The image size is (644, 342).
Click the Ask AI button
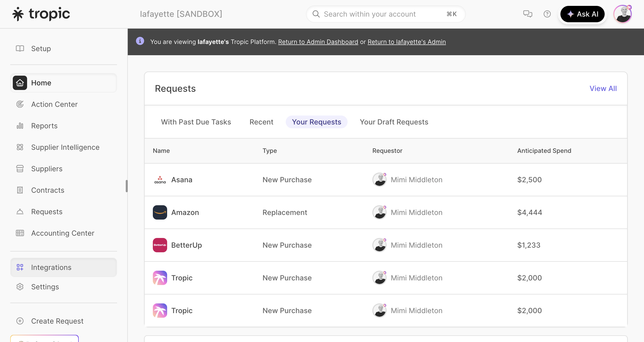click(x=582, y=14)
